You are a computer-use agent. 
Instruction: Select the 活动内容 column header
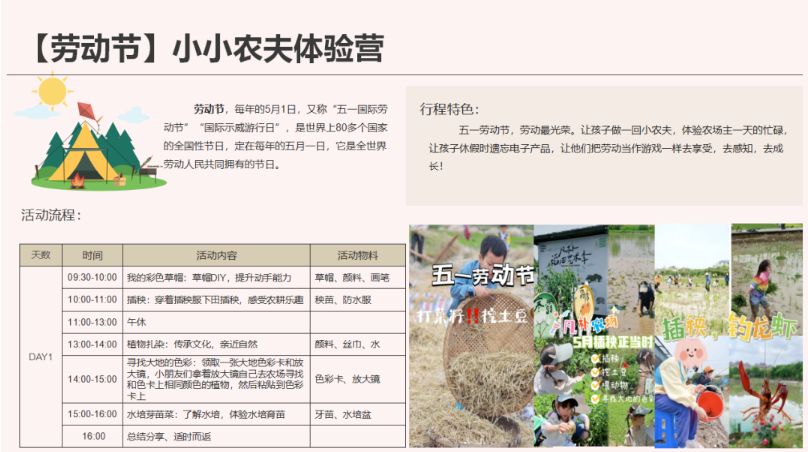(x=216, y=255)
